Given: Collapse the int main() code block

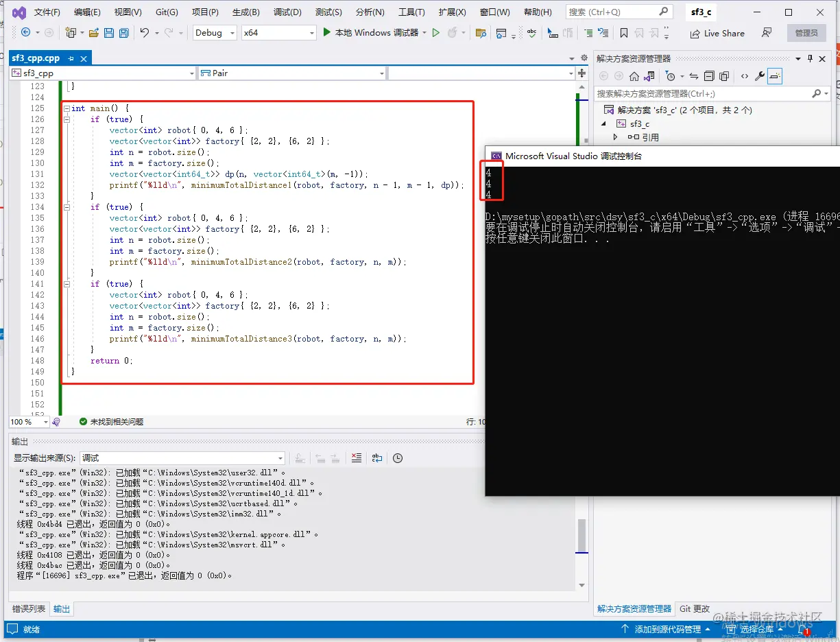Looking at the screenshot, I should [x=66, y=108].
